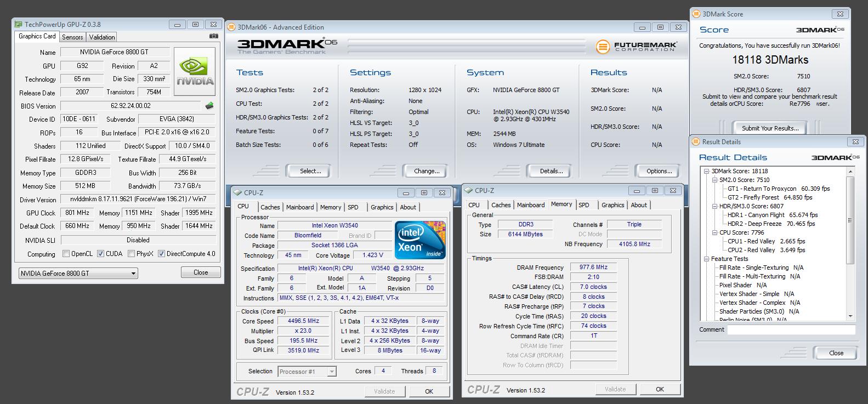Enable the PhysX checkbox in GPU-Z
Viewport: 868px width, 404px height.
[131, 254]
